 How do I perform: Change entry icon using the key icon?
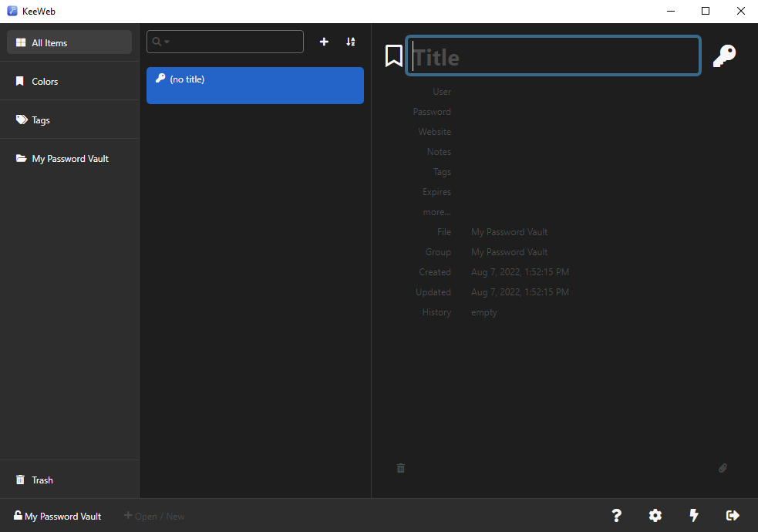[724, 56]
